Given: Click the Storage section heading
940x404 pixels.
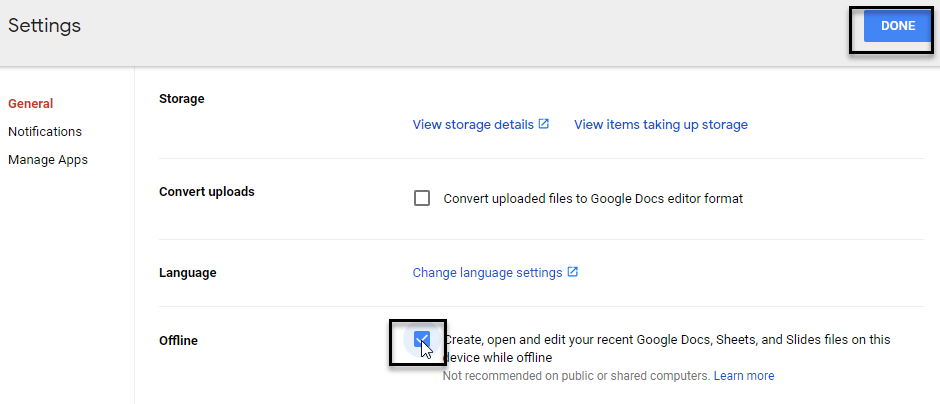Looking at the screenshot, I should (x=182, y=98).
